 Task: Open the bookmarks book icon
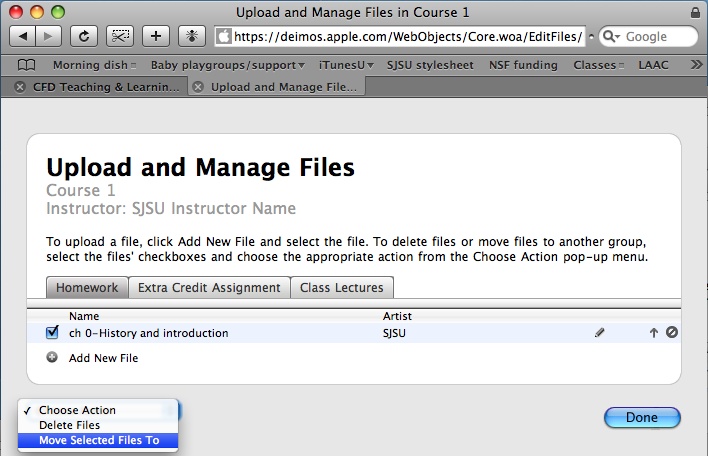coord(27,65)
